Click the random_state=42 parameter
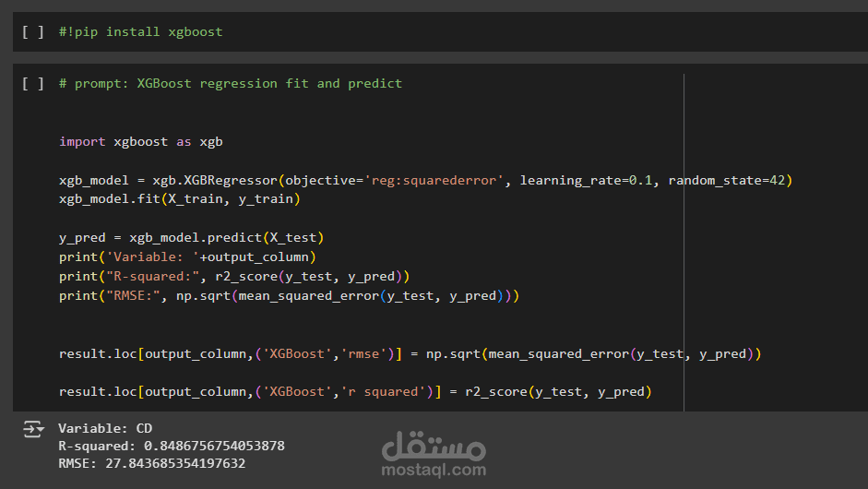868x489 pixels. pyautogui.click(x=727, y=181)
